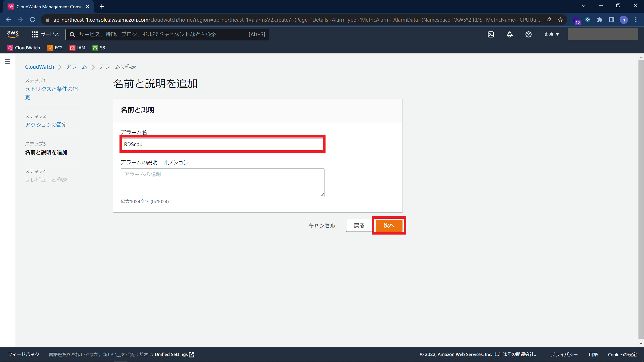This screenshot has width=644, height=362.
Task: Select step 名前と説明を追加
Action: [x=46, y=152]
